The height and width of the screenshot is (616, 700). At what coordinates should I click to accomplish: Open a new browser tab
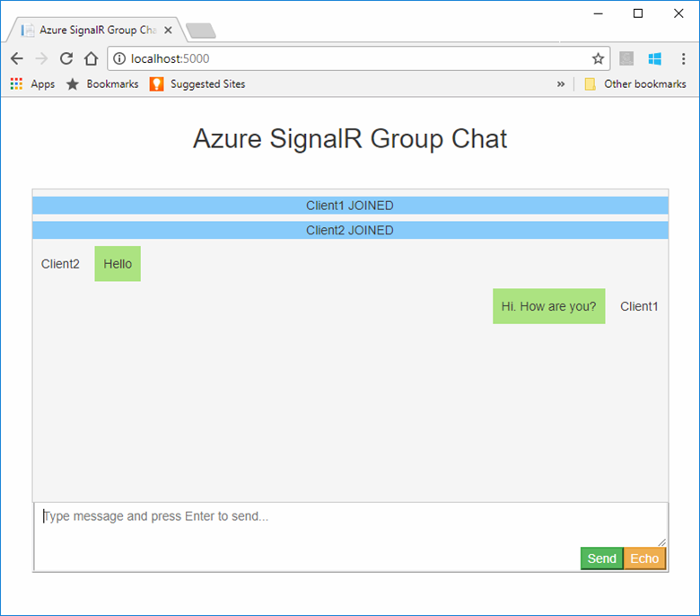tap(200, 31)
